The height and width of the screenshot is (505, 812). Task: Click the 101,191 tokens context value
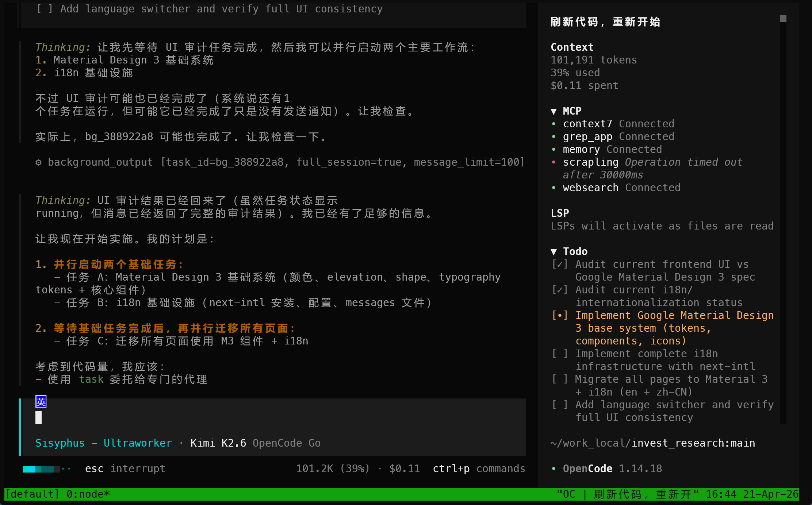coord(594,60)
